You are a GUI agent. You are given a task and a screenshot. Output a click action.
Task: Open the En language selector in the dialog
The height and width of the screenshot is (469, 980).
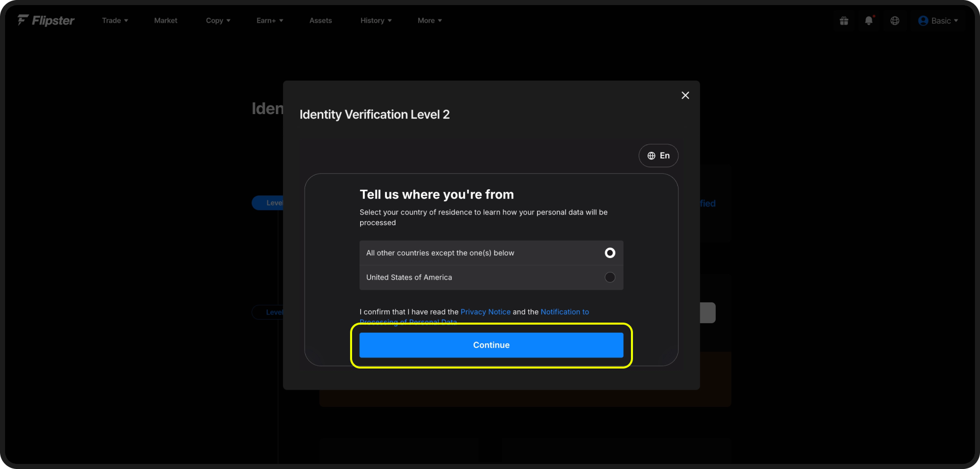click(658, 155)
